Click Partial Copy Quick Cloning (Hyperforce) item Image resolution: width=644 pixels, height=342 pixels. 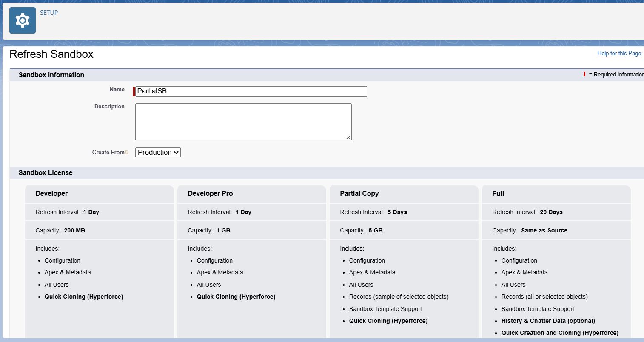coord(388,321)
